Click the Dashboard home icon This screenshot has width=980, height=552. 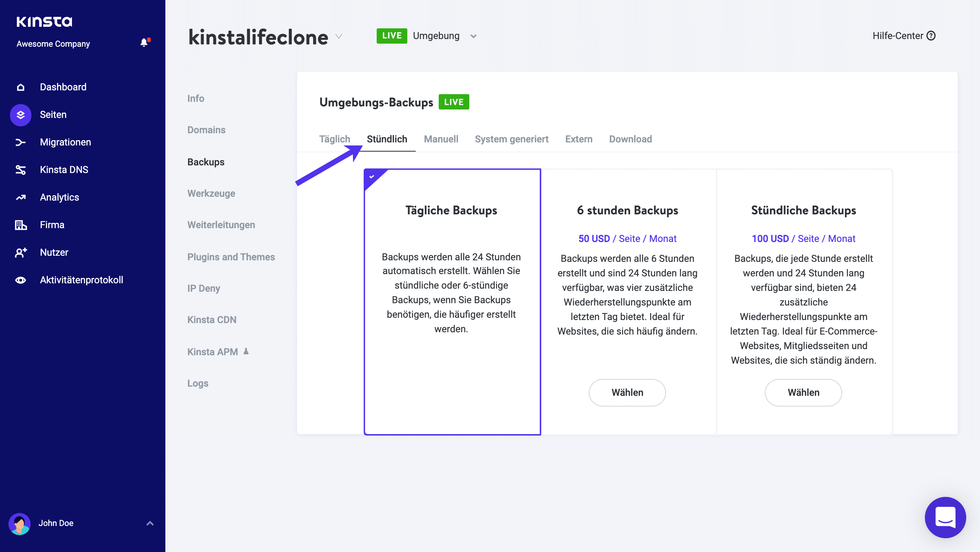click(x=21, y=87)
